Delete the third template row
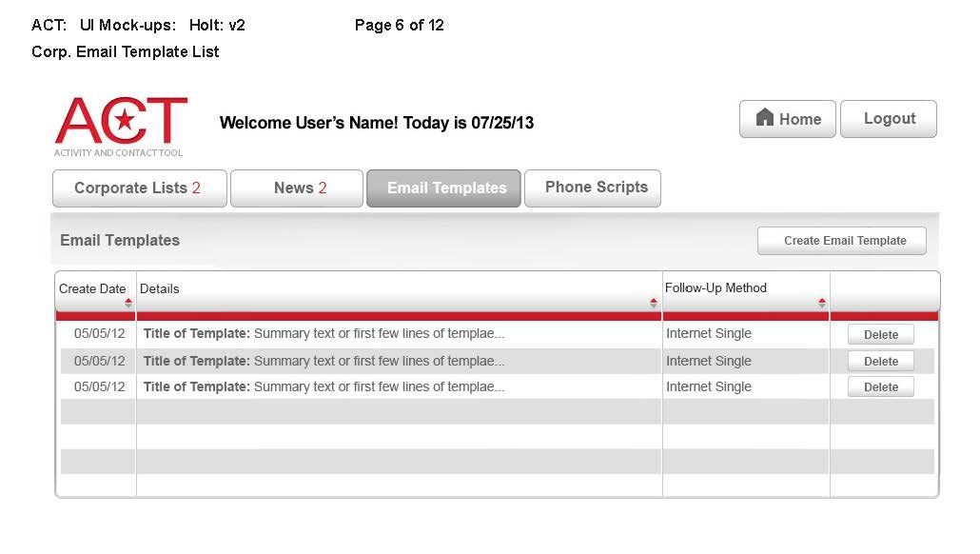980x554 pixels. (880, 387)
